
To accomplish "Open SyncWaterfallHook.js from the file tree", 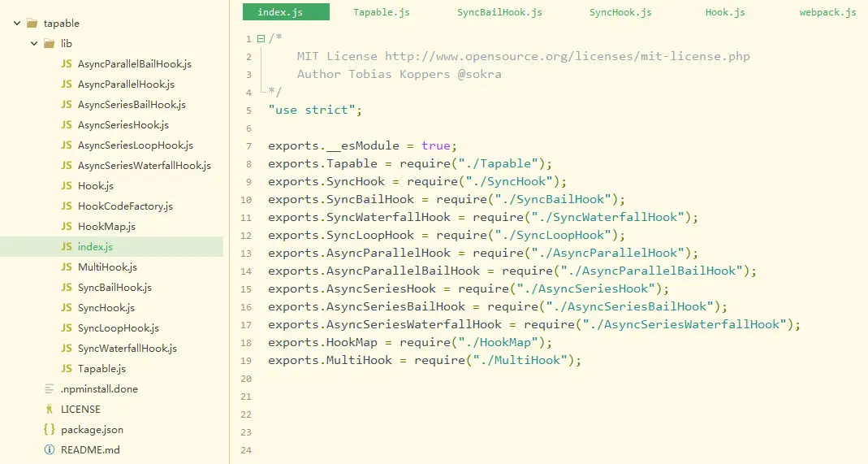I will [x=127, y=349].
